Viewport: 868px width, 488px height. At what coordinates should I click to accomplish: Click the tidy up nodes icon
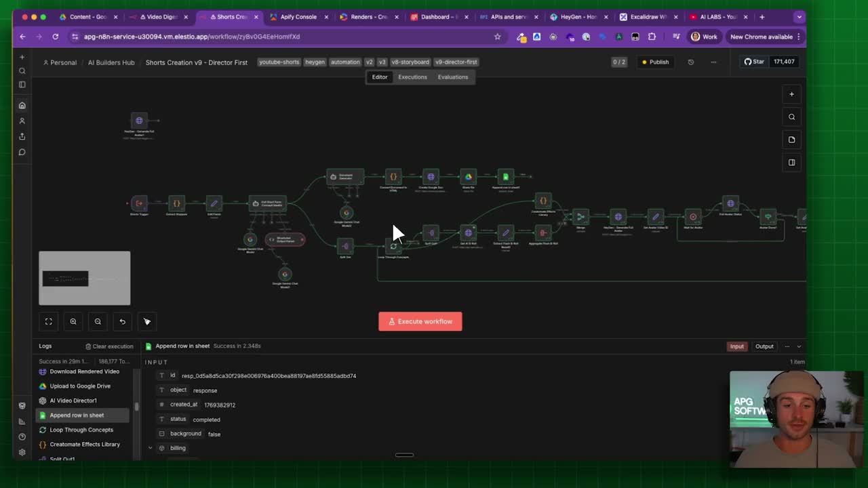click(x=147, y=321)
